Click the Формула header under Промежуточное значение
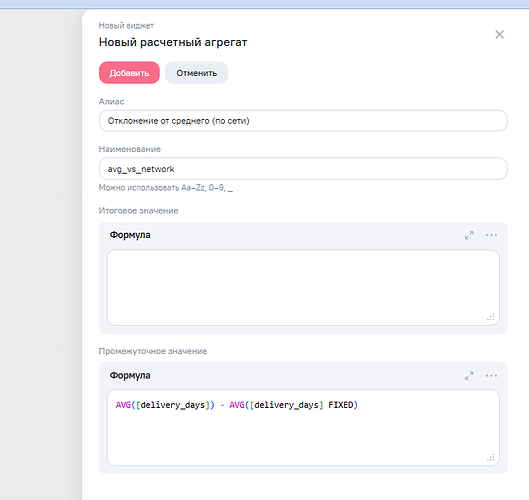The width and height of the screenshot is (529, 500). point(130,375)
